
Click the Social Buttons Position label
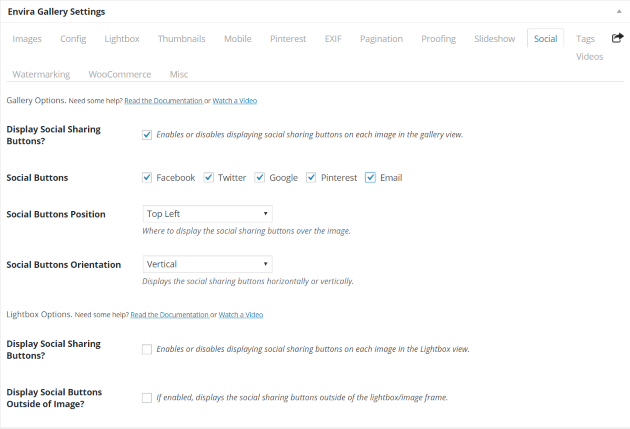click(56, 214)
